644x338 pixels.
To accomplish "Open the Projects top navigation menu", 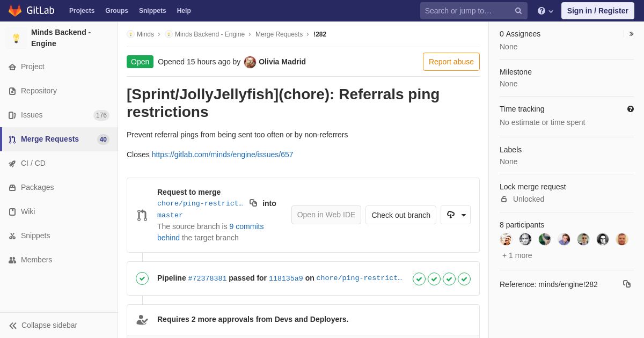I will click(82, 11).
